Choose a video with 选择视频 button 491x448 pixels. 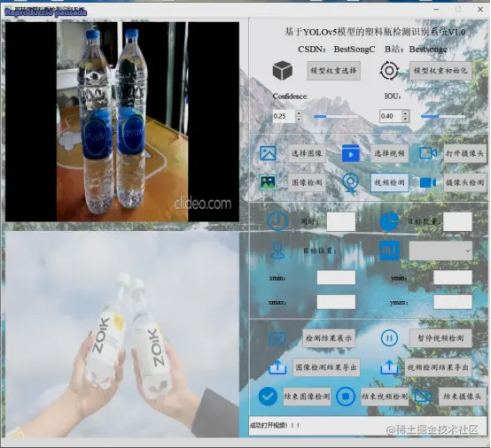click(390, 153)
